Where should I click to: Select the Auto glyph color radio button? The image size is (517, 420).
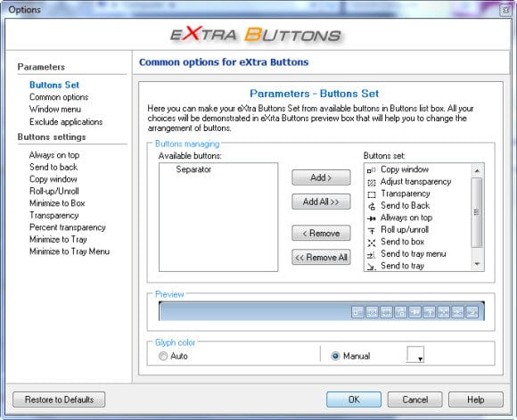click(x=163, y=356)
